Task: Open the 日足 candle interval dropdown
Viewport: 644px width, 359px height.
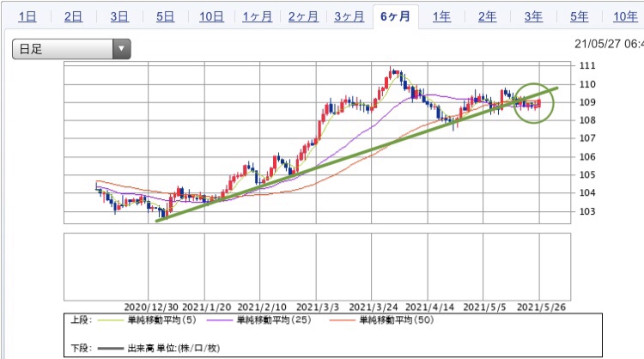Action: (x=71, y=49)
